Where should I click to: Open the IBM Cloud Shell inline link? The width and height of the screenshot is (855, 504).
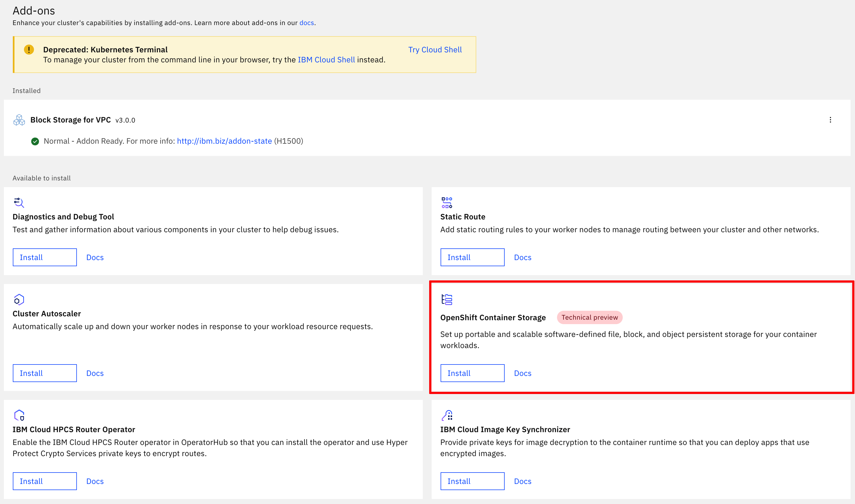(326, 60)
